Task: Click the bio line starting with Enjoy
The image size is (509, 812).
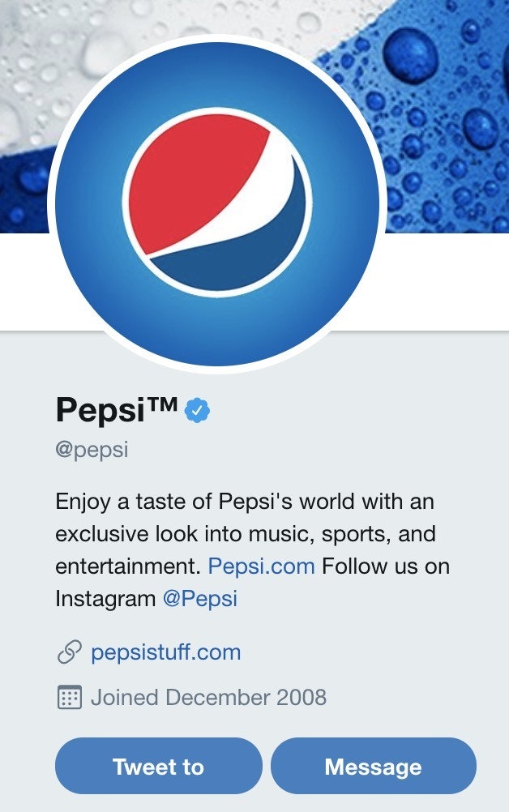Action: 244,502
